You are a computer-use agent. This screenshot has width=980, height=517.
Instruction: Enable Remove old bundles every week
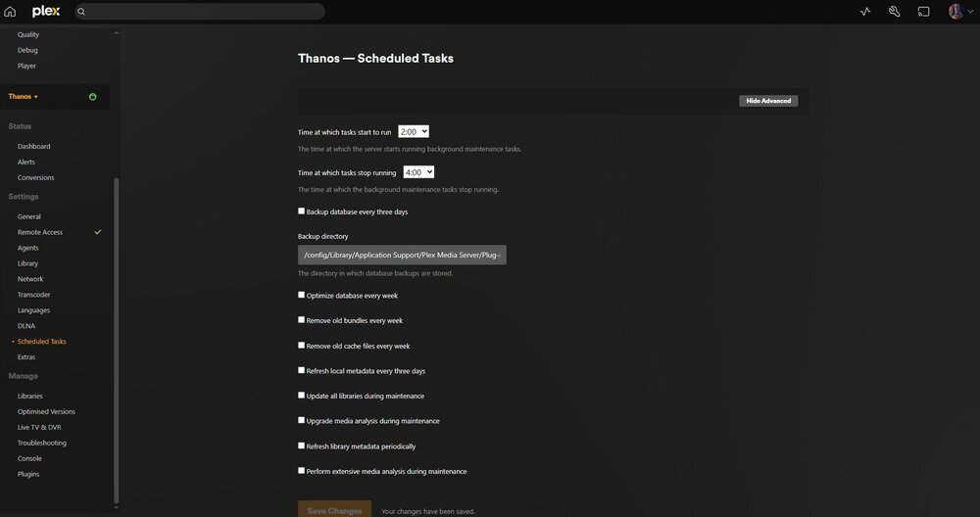[301, 319]
